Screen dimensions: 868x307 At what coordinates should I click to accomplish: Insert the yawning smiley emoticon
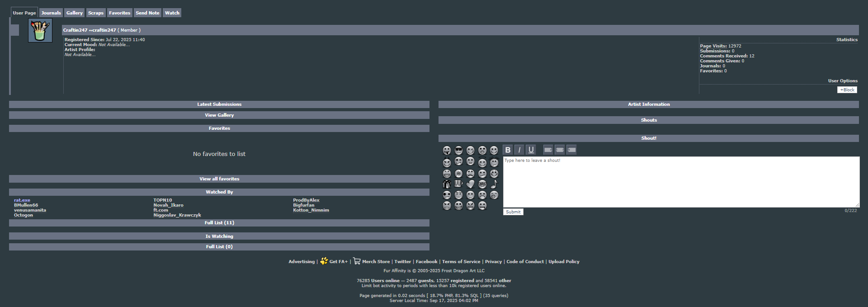(x=494, y=195)
